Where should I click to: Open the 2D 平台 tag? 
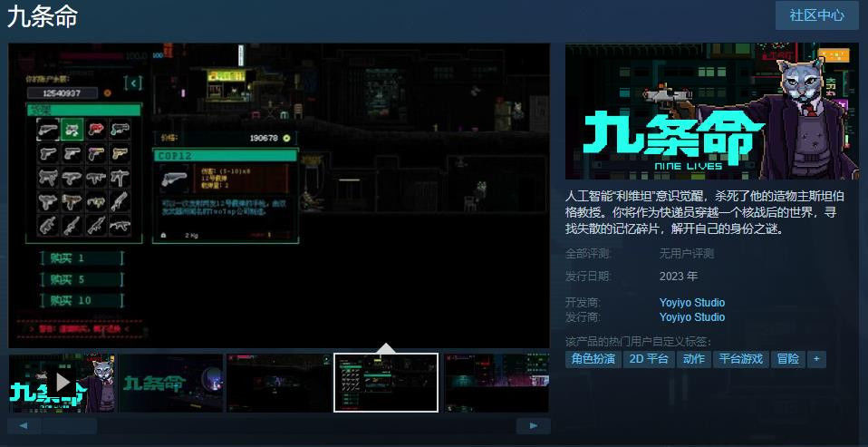pos(649,359)
